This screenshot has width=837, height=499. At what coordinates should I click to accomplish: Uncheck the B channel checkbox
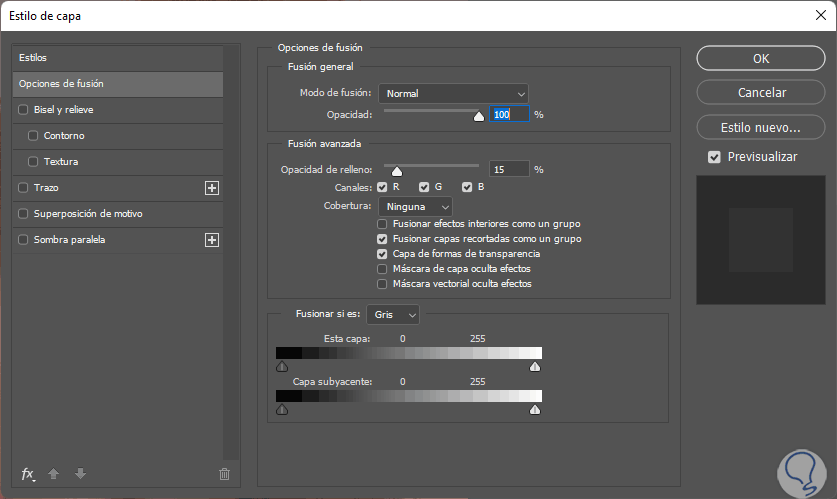(x=467, y=187)
